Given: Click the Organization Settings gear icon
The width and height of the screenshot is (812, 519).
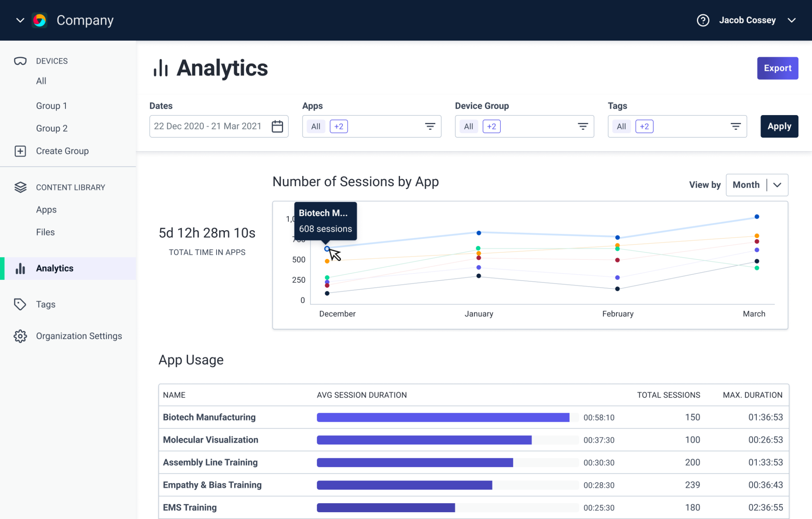Looking at the screenshot, I should click(20, 336).
